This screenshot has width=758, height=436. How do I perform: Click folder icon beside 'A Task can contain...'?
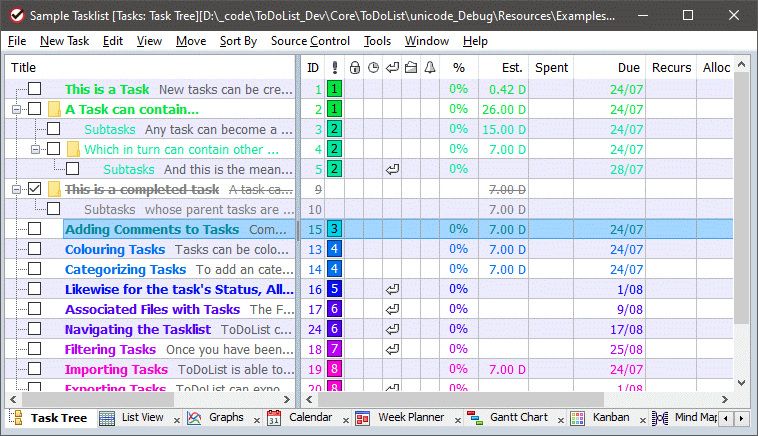coord(54,109)
